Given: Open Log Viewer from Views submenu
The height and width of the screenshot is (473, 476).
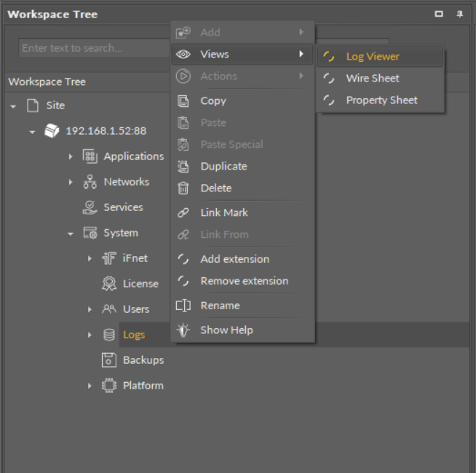Looking at the screenshot, I should pos(373,57).
